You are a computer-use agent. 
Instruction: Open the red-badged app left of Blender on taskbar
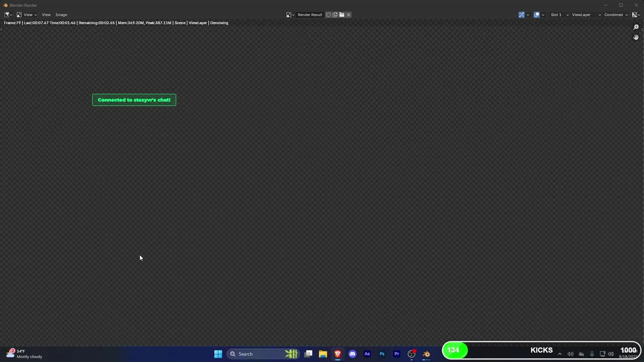point(412,354)
